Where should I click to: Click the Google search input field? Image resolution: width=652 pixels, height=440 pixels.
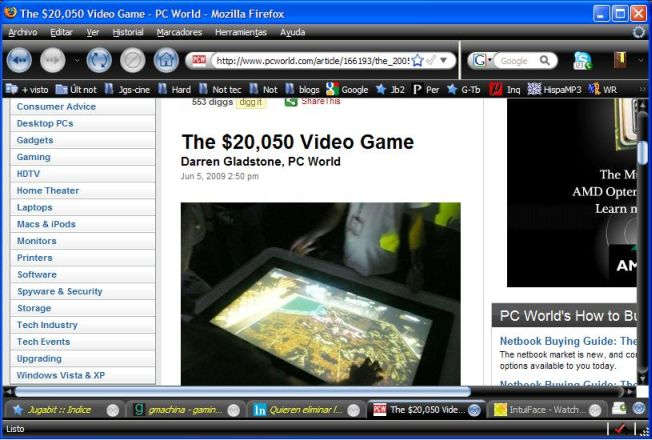(x=516, y=61)
